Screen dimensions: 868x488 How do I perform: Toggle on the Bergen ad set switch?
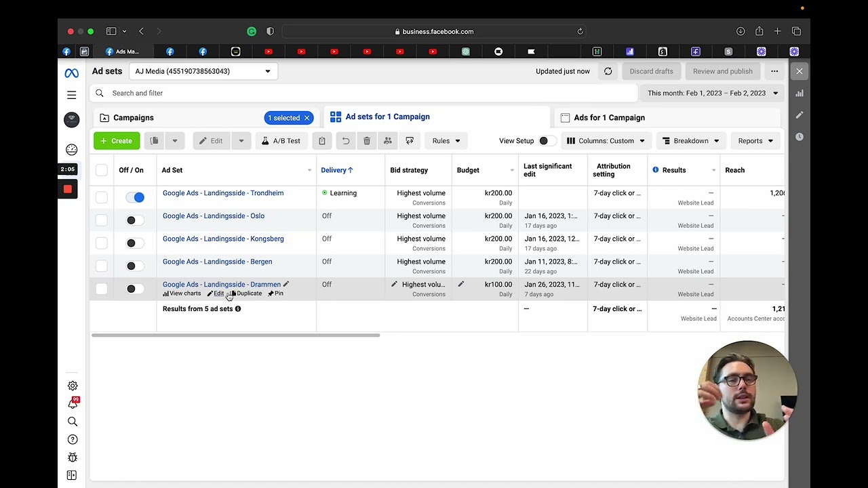pyautogui.click(x=135, y=266)
